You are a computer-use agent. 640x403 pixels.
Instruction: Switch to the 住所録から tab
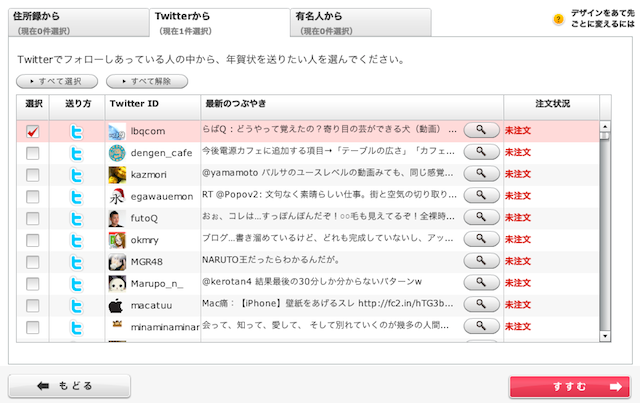[x=78, y=23]
